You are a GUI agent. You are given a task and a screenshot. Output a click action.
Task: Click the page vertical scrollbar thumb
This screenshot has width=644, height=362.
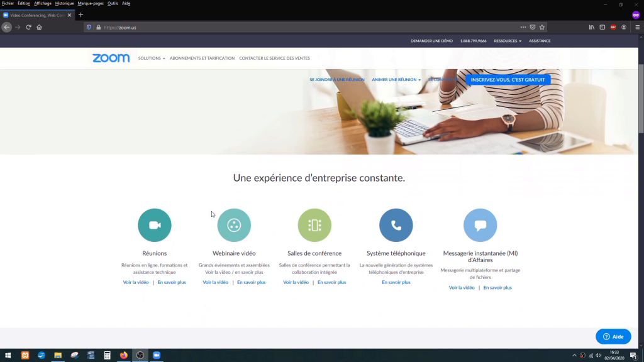(641, 99)
